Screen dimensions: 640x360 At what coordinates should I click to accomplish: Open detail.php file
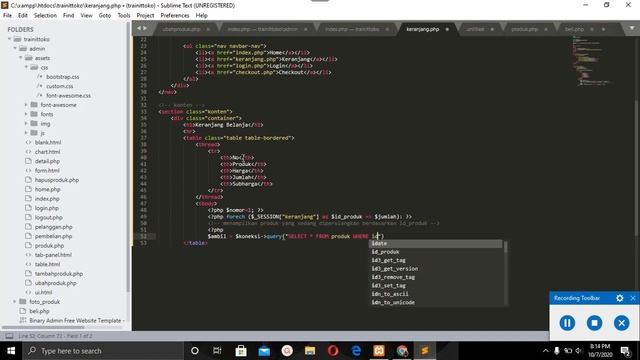pyautogui.click(x=47, y=161)
